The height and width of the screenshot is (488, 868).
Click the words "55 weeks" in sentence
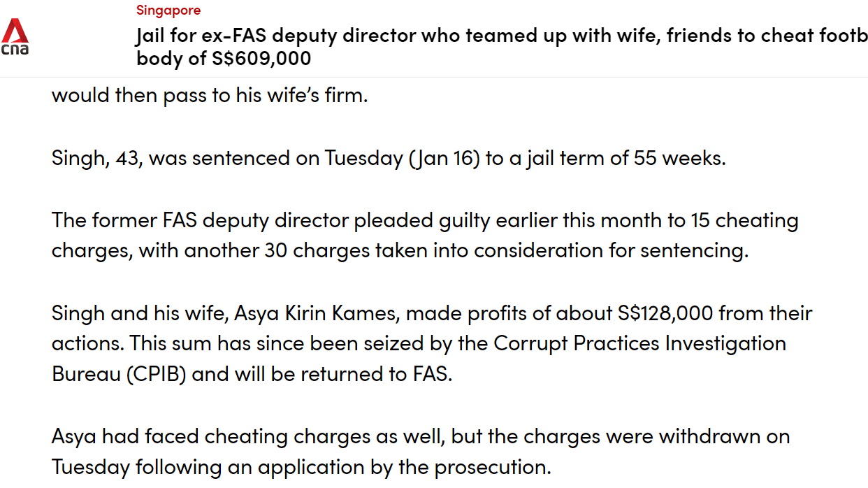click(679, 158)
